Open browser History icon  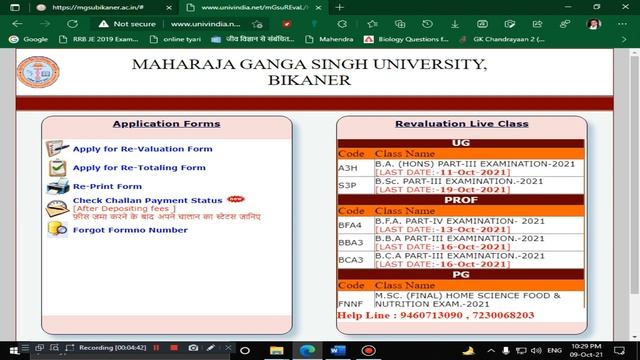427,24
